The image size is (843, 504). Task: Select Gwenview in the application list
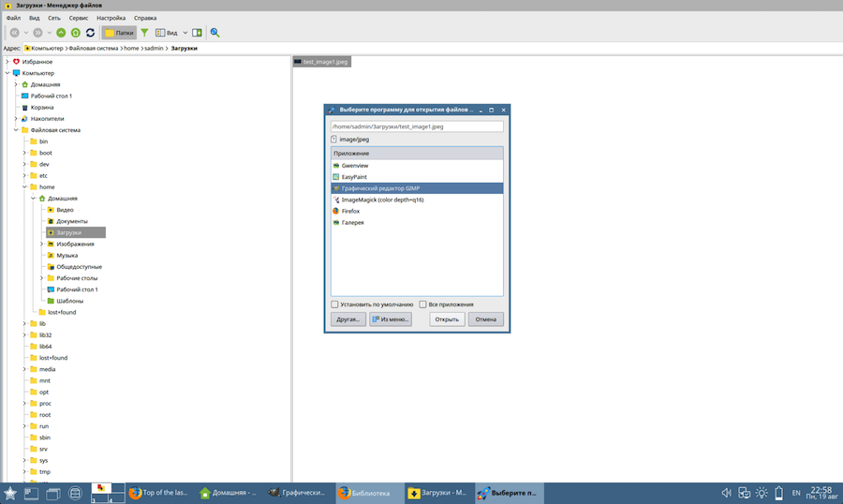click(355, 166)
